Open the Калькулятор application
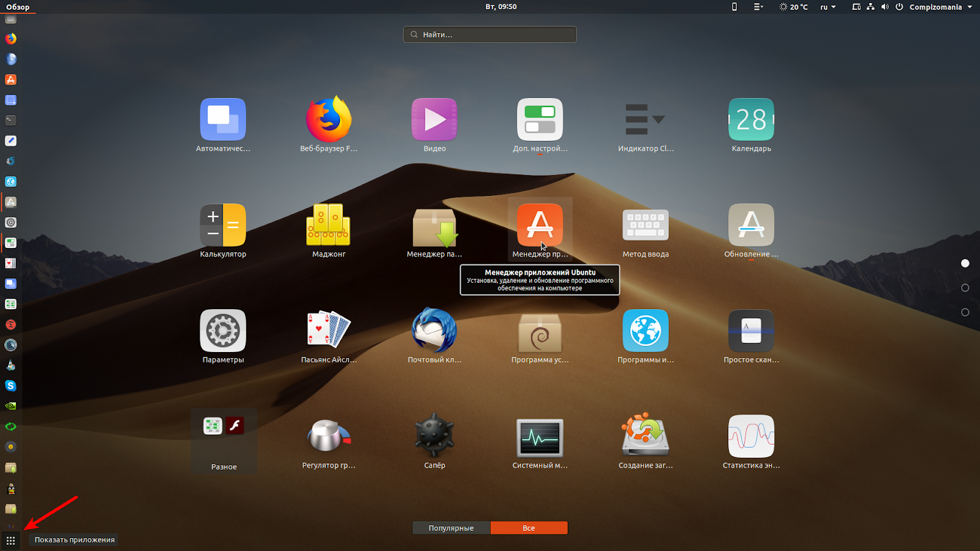Screen dimensions: 980x551 coord(223,225)
